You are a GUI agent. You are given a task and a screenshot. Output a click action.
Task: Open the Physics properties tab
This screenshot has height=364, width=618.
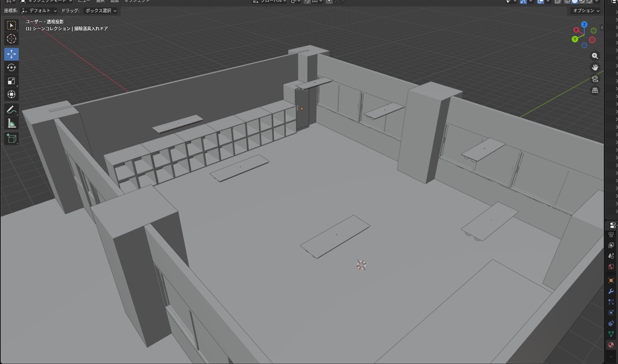(611, 313)
